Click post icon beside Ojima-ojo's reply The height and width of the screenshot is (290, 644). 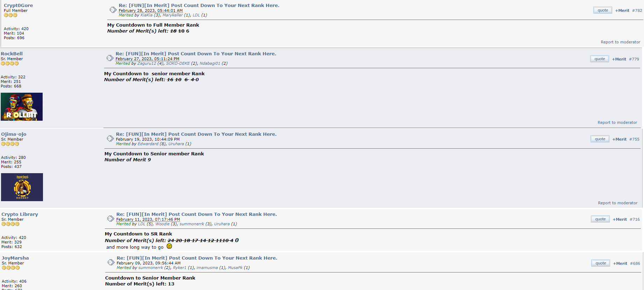[110, 139]
